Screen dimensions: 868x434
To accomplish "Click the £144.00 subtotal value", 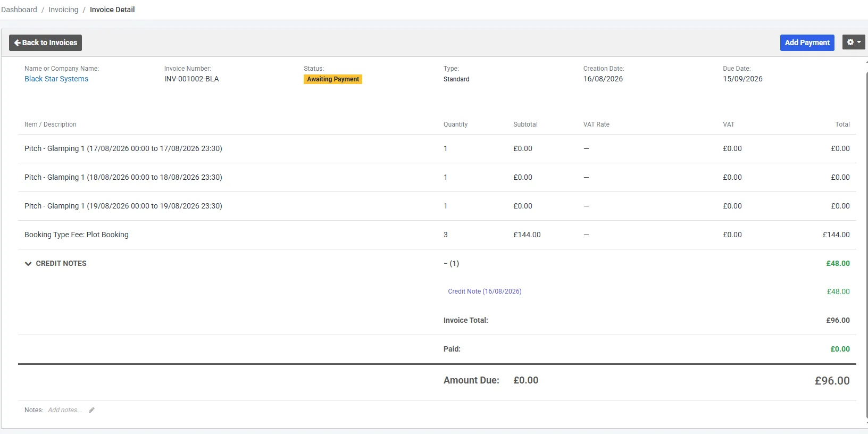I will [527, 235].
